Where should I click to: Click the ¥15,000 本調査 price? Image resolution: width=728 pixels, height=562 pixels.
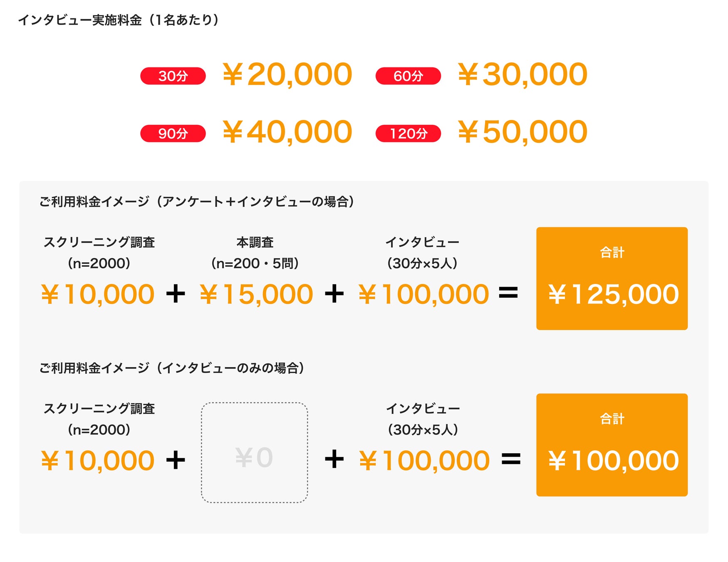(256, 294)
